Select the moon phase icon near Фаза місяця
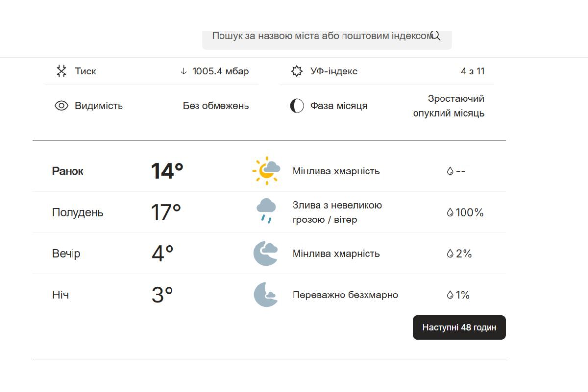The height and width of the screenshot is (392, 588). pyautogui.click(x=296, y=105)
